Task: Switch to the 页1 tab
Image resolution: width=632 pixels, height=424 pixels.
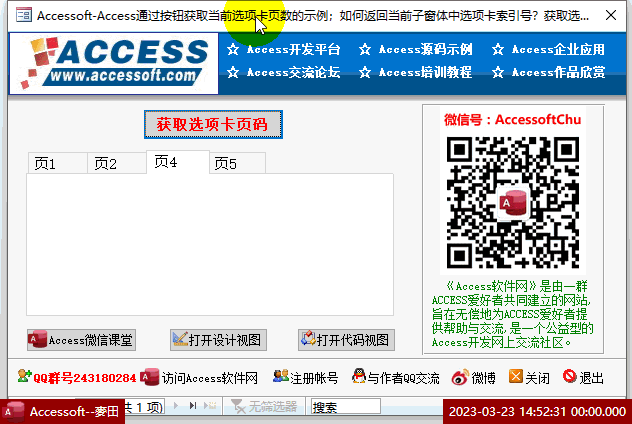Action: (x=58, y=164)
